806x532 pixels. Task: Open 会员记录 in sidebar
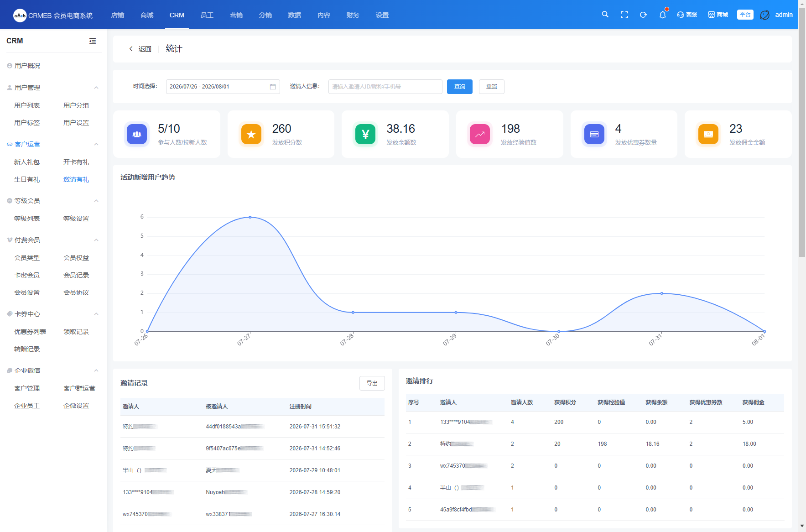(76, 275)
